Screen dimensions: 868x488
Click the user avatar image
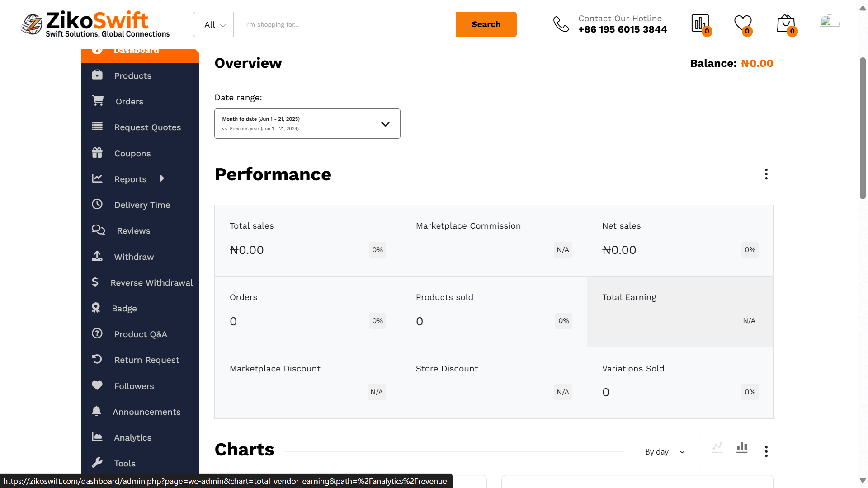pos(829,21)
